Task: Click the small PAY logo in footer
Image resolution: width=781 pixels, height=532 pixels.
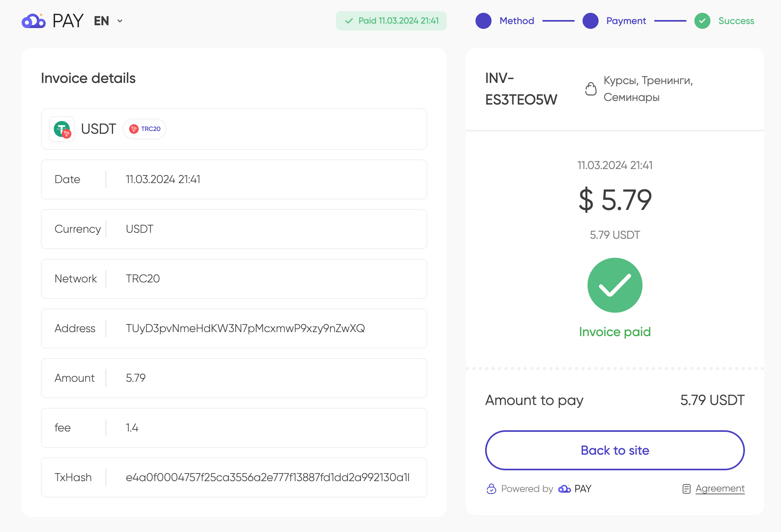Action: click(575, 489)
